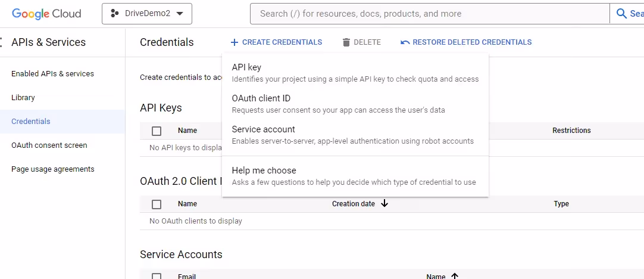Click the OAuth table Type column header
The image size is (644, 279).
[561, 204]
